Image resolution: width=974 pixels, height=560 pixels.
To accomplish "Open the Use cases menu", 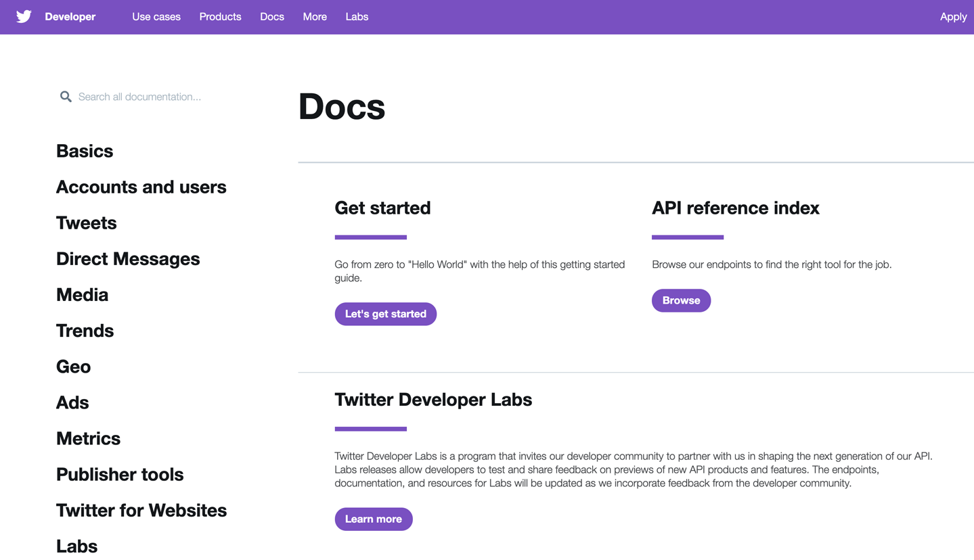I will point(156,17).
